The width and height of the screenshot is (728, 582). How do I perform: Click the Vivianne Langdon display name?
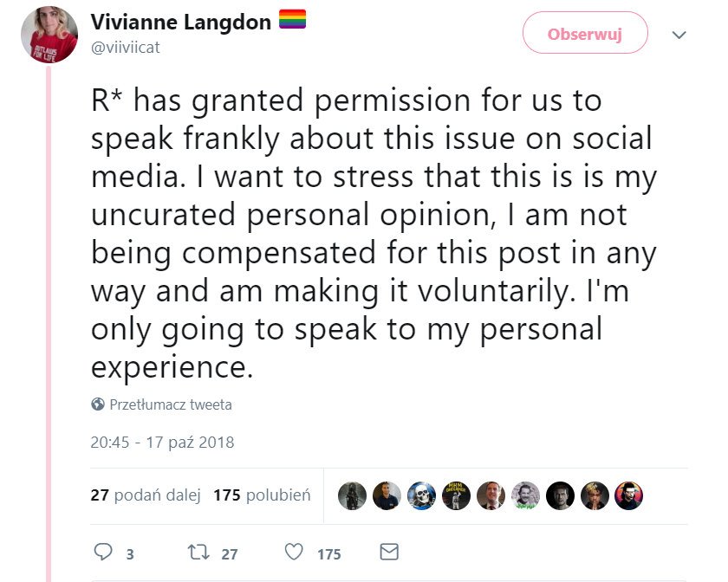click(180, 23)
